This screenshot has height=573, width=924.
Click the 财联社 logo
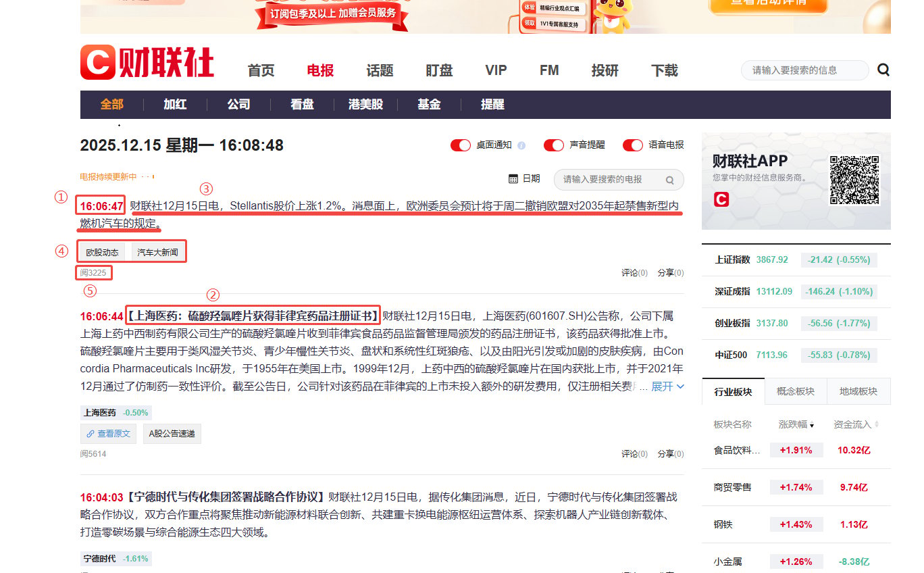(147, 63)
